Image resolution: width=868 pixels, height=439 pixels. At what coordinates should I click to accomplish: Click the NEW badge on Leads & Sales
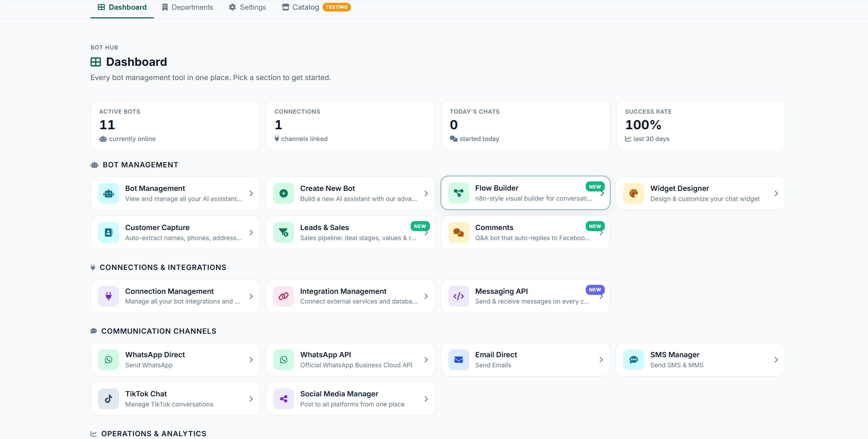[x=420, y=226]
